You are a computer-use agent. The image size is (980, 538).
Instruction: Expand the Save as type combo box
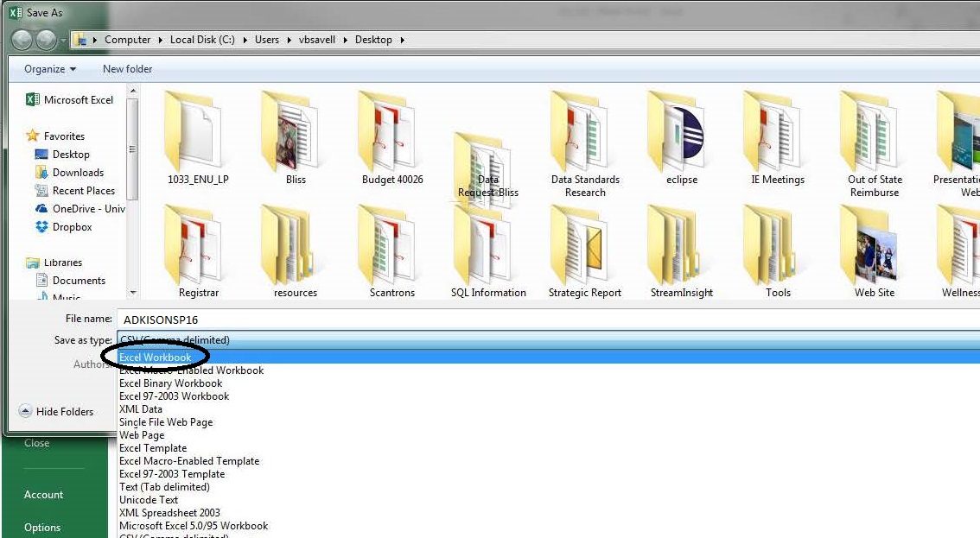(544, 340)
